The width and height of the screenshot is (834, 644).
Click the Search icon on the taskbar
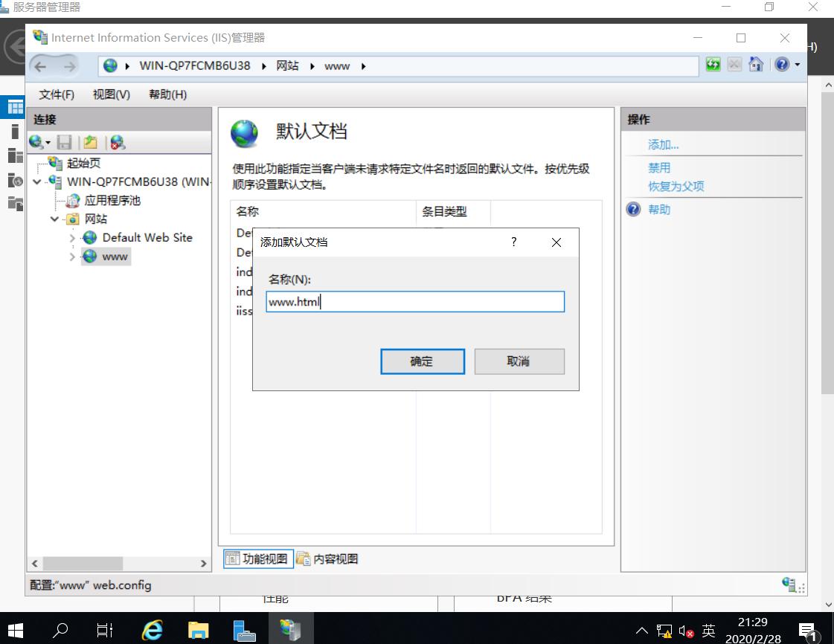59,629
